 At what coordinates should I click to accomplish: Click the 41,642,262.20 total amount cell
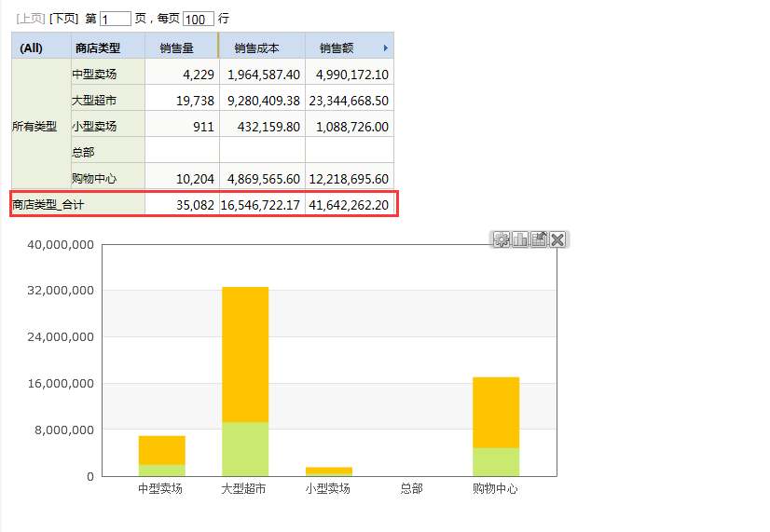point(350,203)
